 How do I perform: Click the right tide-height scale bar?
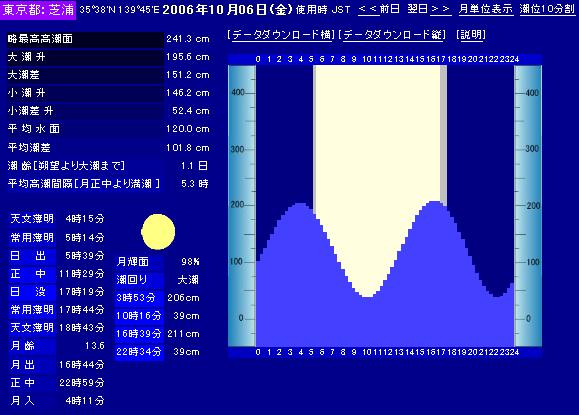coord(528,206)
